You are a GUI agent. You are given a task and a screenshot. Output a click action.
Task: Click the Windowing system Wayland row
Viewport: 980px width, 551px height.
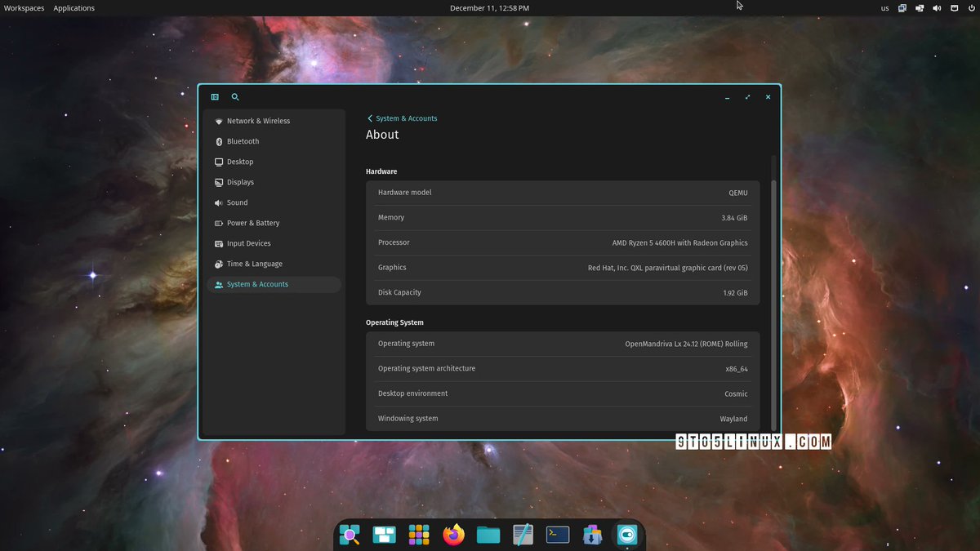[563, 419]
